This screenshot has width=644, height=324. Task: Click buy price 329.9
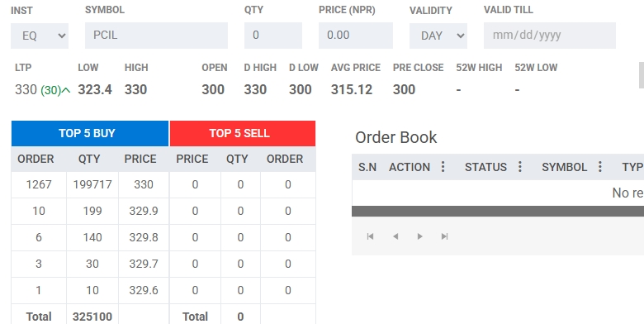[x=144, y=211]
